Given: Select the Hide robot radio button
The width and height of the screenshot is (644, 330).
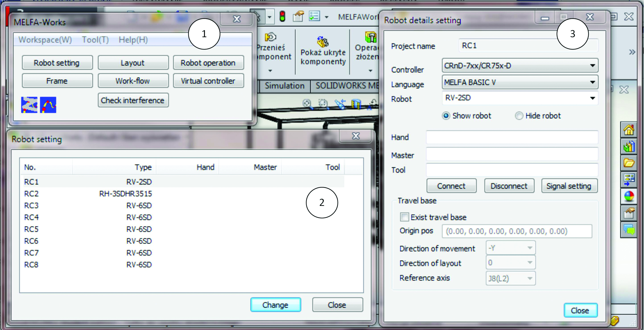Looking at the screenshot, I should point(519,116).
